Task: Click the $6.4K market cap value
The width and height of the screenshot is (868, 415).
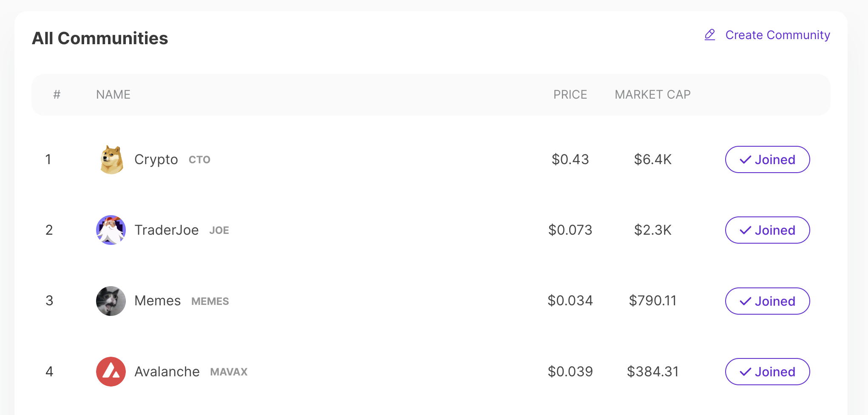Action: pyautogui.click(x=652, y=159)
